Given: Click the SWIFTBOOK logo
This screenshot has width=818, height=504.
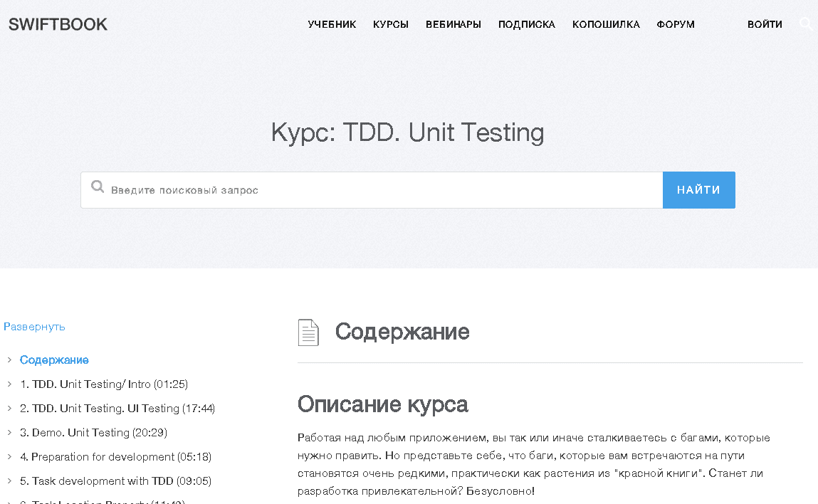Looking at the screenshot, I should 58,24.
